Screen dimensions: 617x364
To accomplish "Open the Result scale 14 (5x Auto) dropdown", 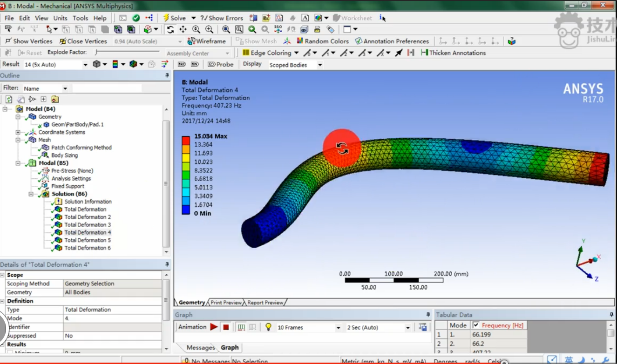I will (x=85, y=65).
